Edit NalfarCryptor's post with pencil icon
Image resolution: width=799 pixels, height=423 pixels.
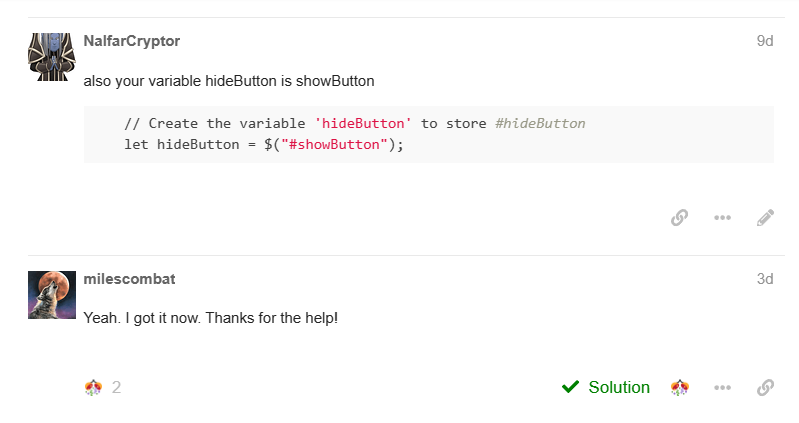(x=765, y=217)
